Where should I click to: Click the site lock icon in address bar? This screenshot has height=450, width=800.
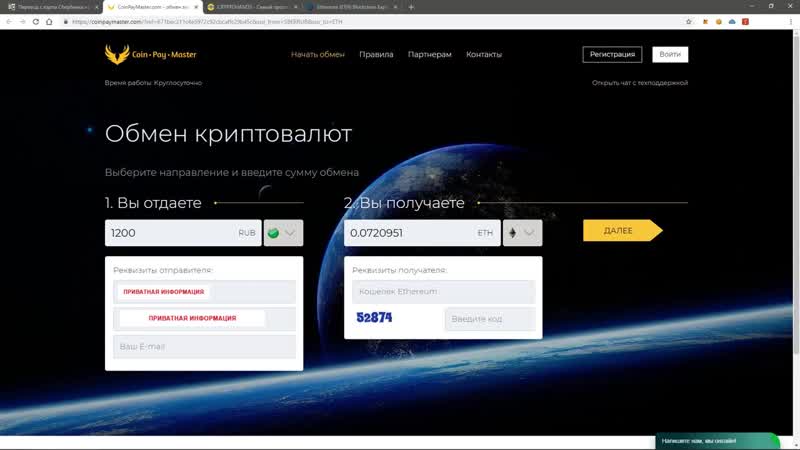[65, 21]
